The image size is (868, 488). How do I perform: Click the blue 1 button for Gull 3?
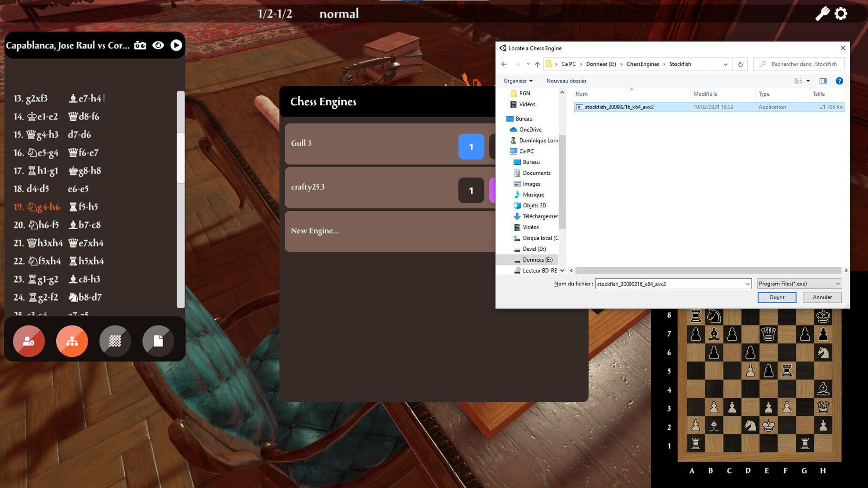471,147
